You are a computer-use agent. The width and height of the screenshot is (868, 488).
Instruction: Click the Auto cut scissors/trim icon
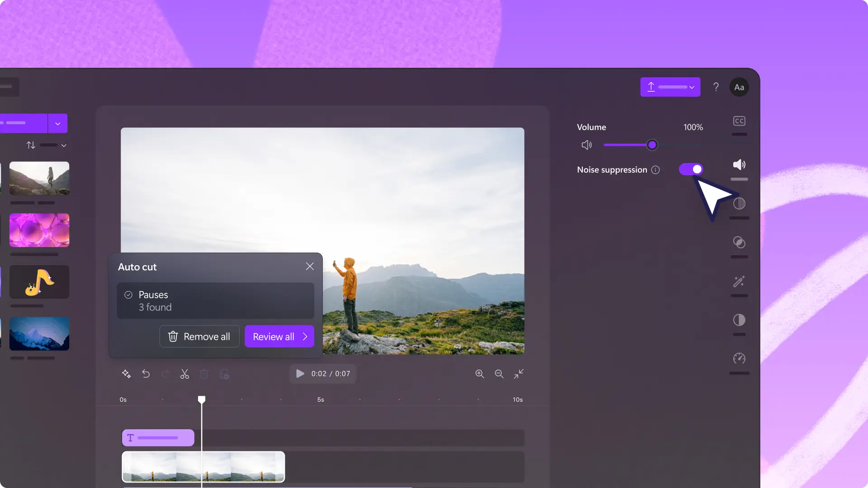(x=185, y=374)
